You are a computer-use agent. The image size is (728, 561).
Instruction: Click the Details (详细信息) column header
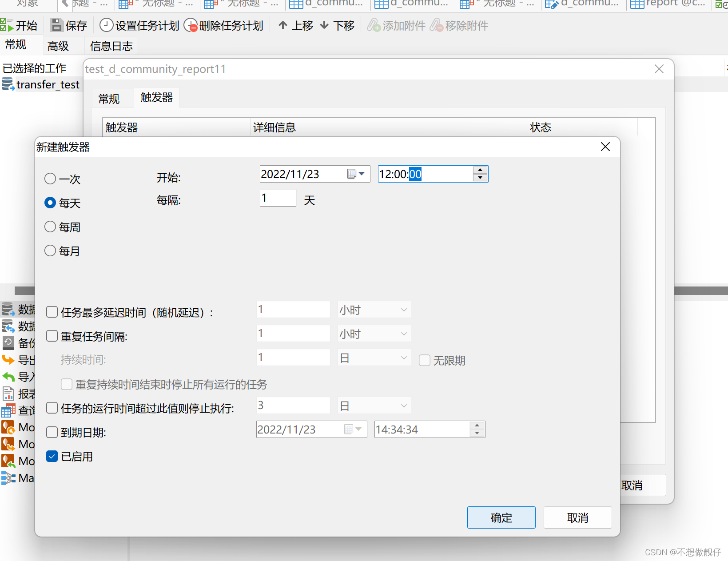click(389, 127)
